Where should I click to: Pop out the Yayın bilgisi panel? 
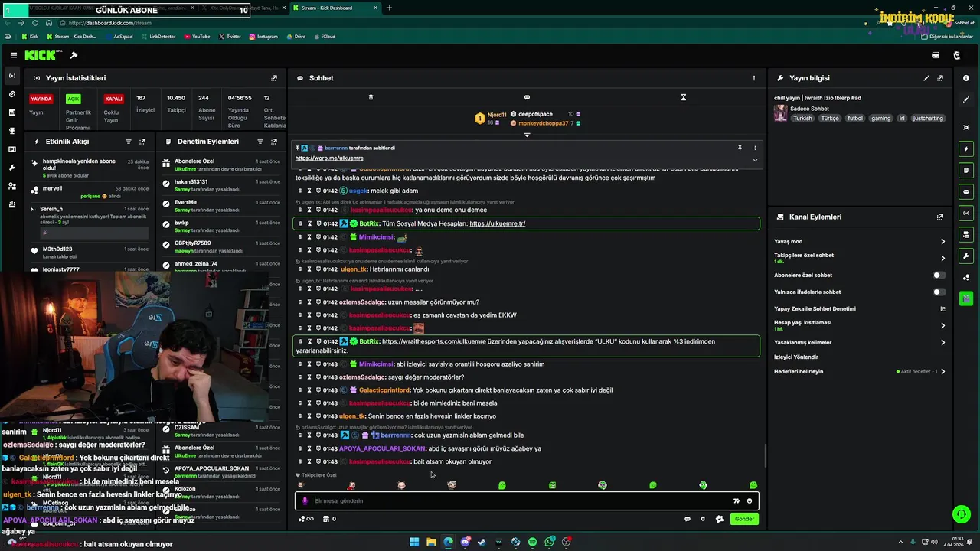[x=940, y=78]
